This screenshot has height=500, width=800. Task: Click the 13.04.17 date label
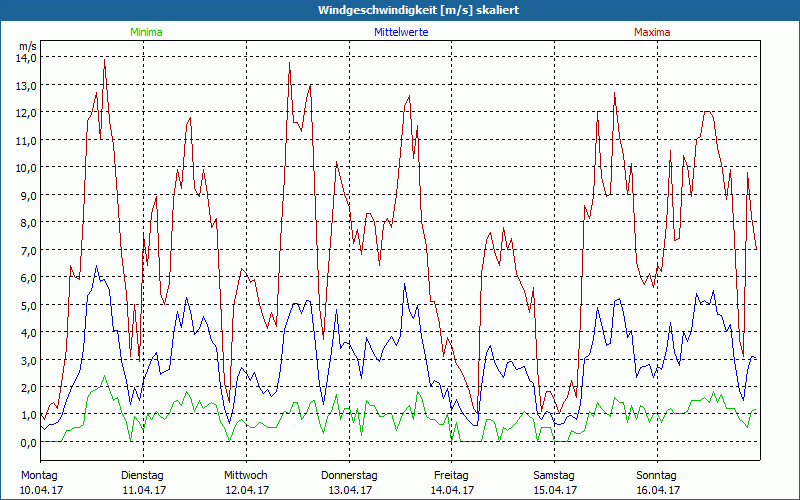pyautogui.click(x=350, y=490)
